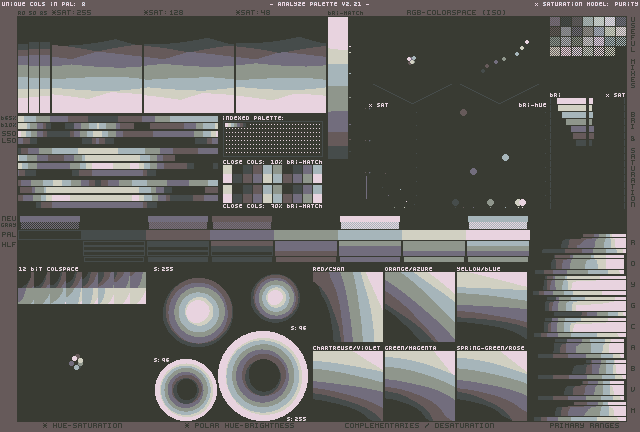
Task: Click the 'G' primary range letter
Action: [633, 305]
